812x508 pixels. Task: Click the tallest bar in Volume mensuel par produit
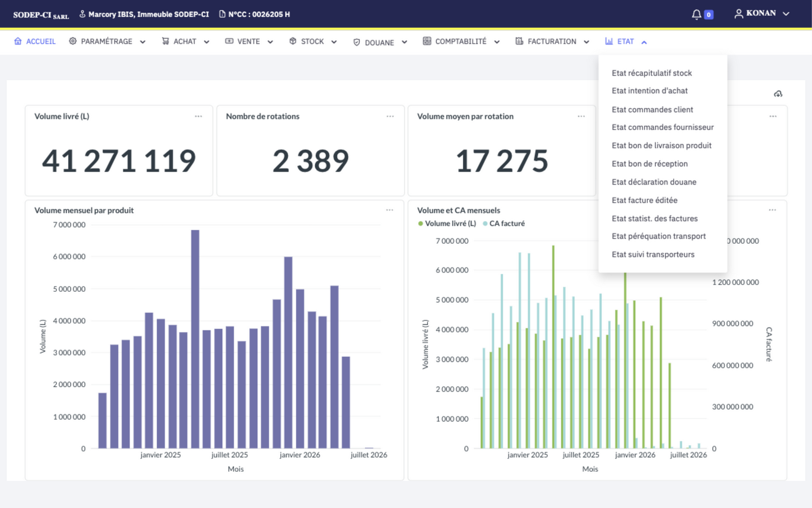pos(195,339)
